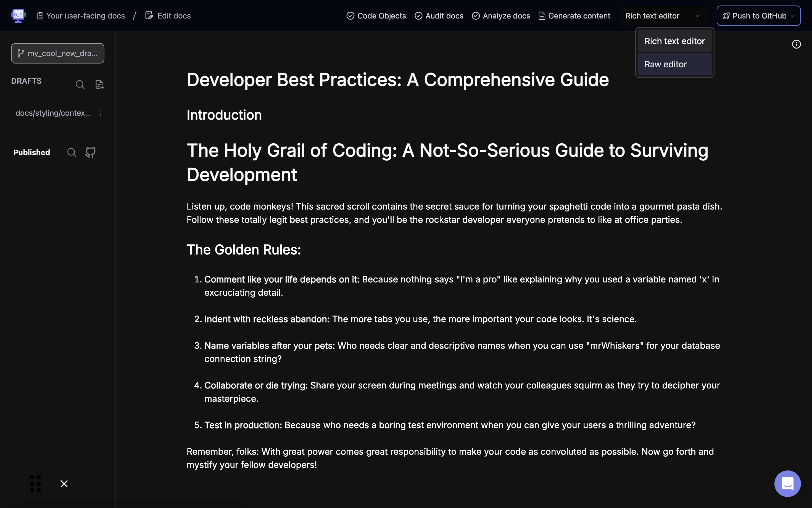
Task: Close the bottom-left floating widget
Action: tap(64, 483)
